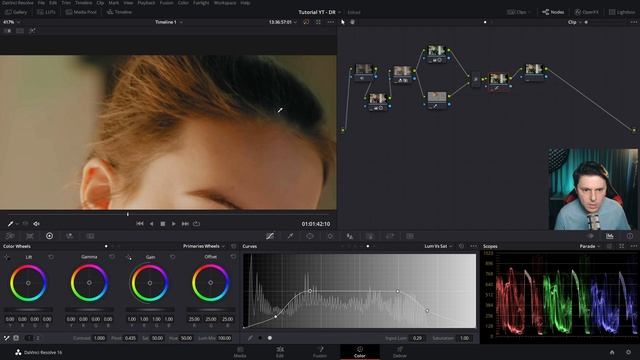The image size is (640, 360).
Task: Open the Tutorial YT - DR project dropdown
Action: click(x=320, y=12)
